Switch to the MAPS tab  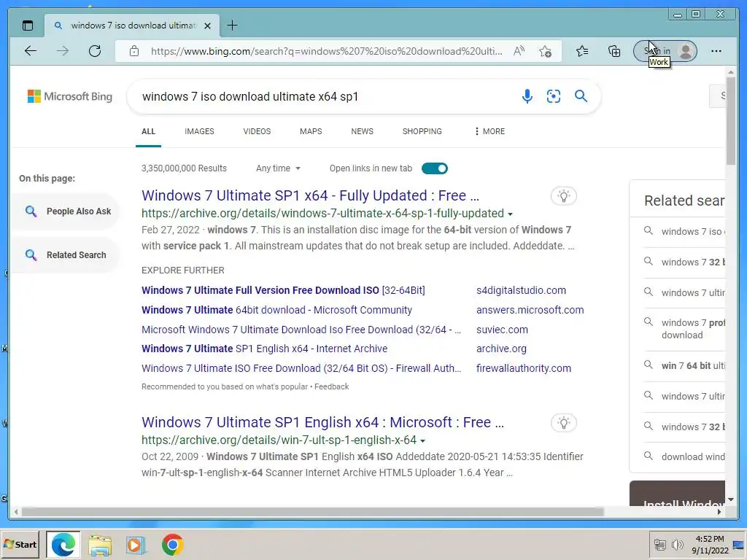tap(311, 131)
